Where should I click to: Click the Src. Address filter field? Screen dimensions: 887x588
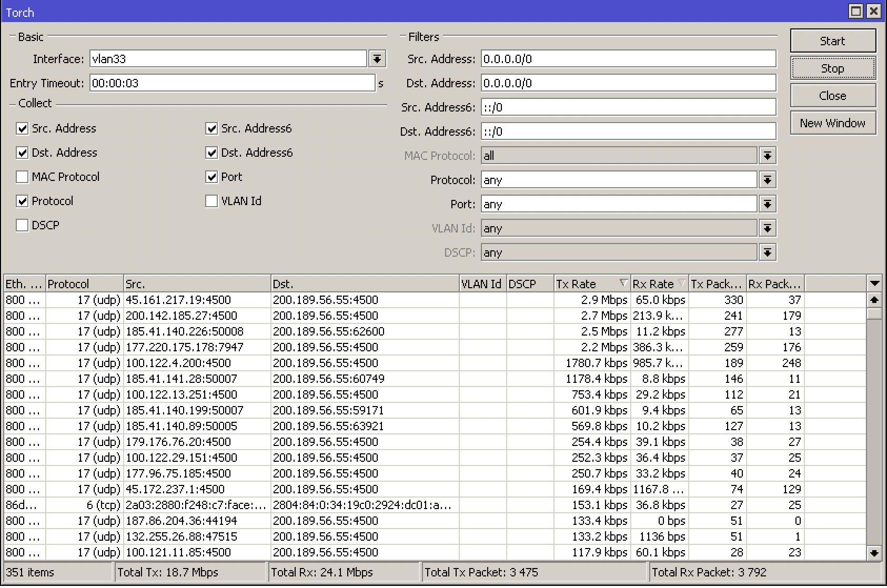[629, 59]
